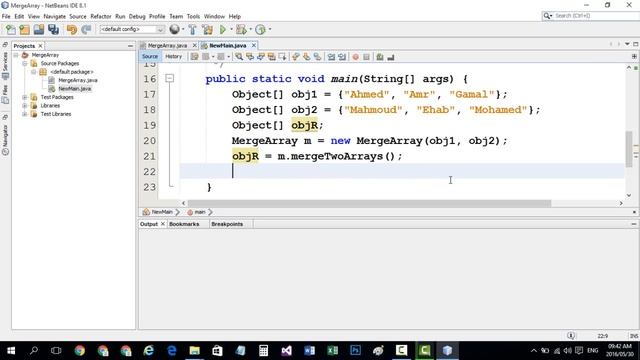Viewport: 640px width, 360px height.
Task: Run the project with green play icon
Action: [223, 29]
